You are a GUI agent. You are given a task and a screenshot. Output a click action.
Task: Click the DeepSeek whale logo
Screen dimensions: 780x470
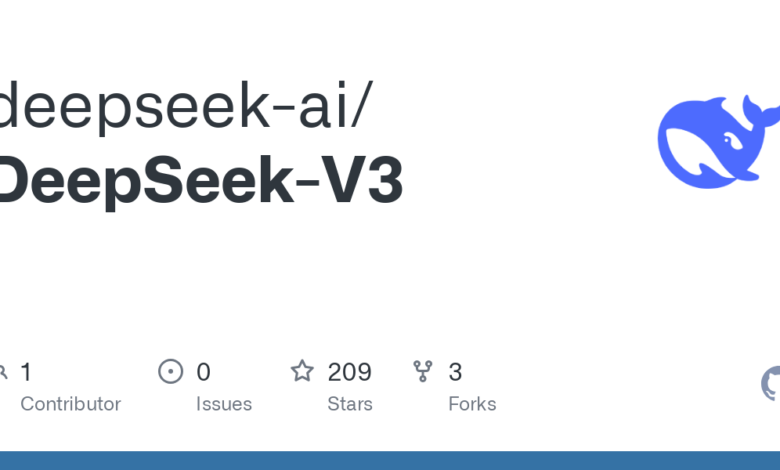pos(714,140)
